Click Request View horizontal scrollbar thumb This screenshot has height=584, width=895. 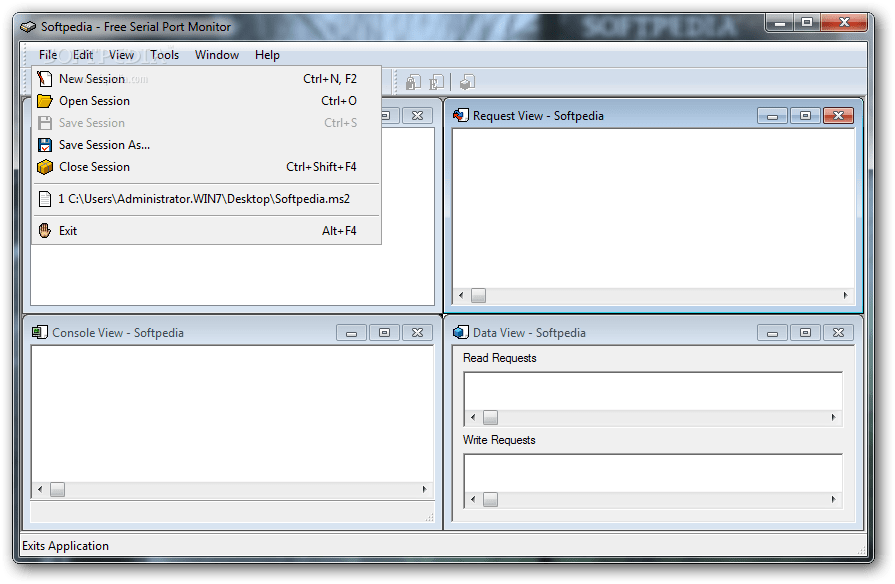click(478, 296)
